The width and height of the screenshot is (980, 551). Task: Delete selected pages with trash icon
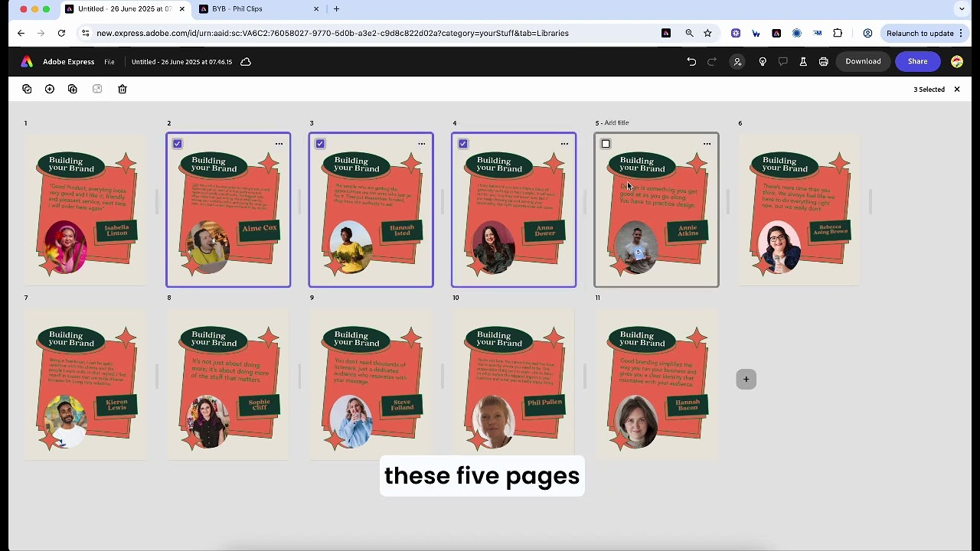[x=122, y=90]
